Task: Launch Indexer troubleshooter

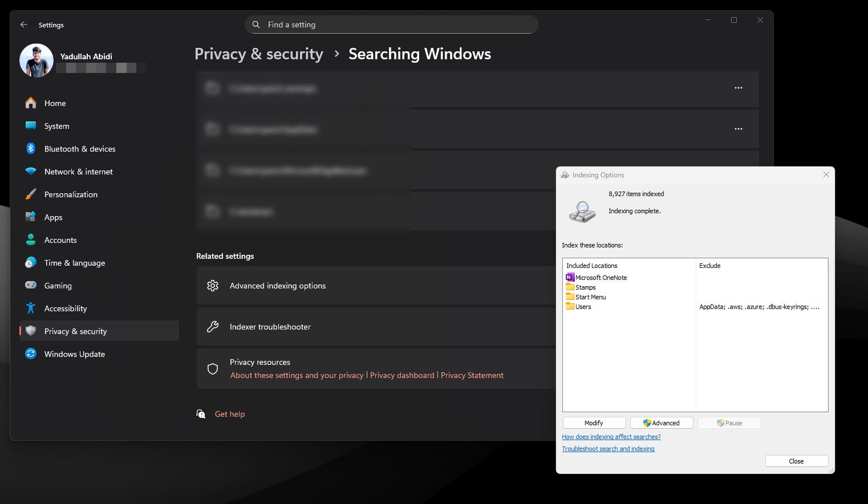Action: click(376, 327)
